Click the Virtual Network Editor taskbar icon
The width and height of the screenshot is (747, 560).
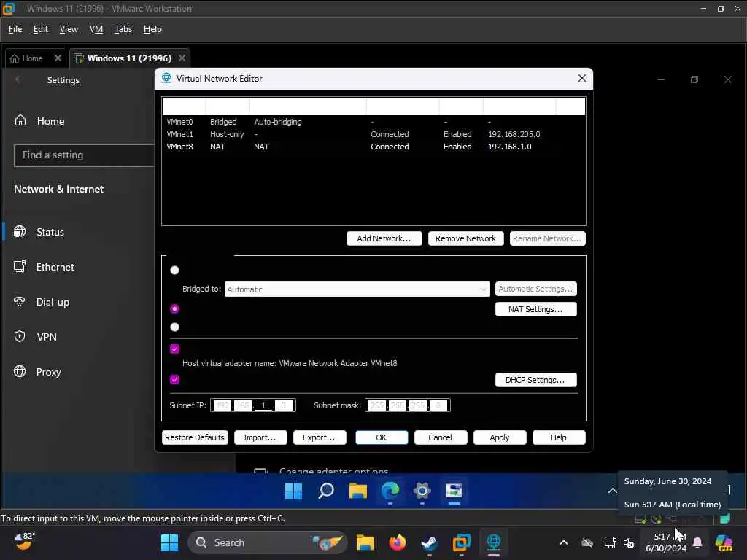click(x=494, y=542)
